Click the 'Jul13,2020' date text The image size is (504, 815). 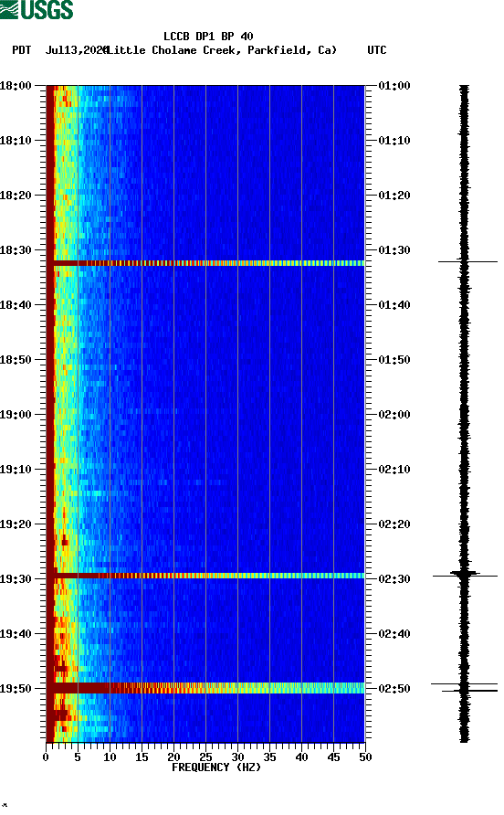pyautogui.click(x=76, y=50)
